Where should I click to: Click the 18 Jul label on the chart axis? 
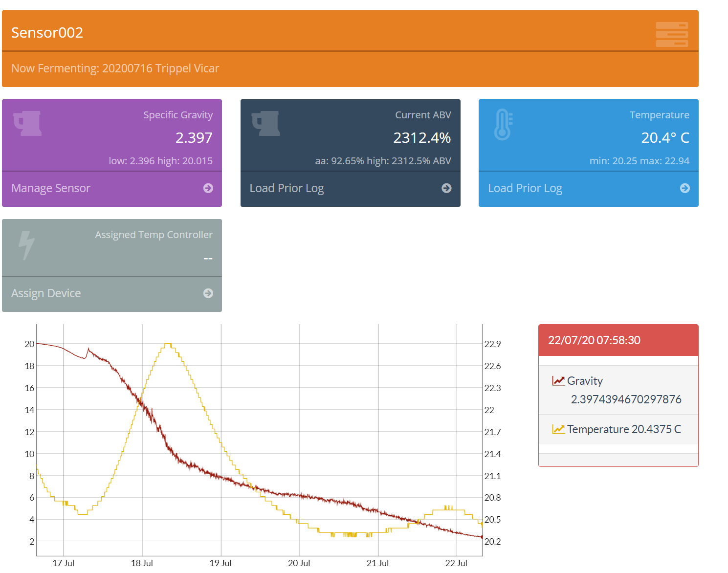tap(142, 563)
